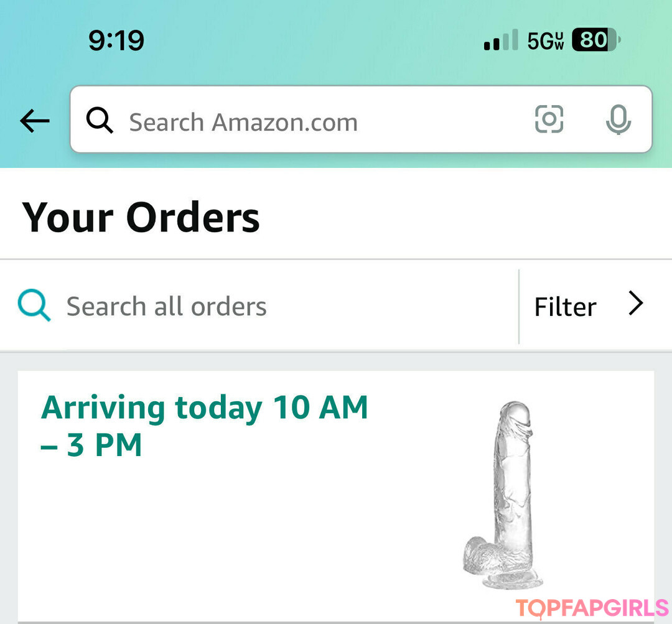Open the order's product thumbnail
The height and width of the screenshot is (624, 672).
(x=505, y=494)
